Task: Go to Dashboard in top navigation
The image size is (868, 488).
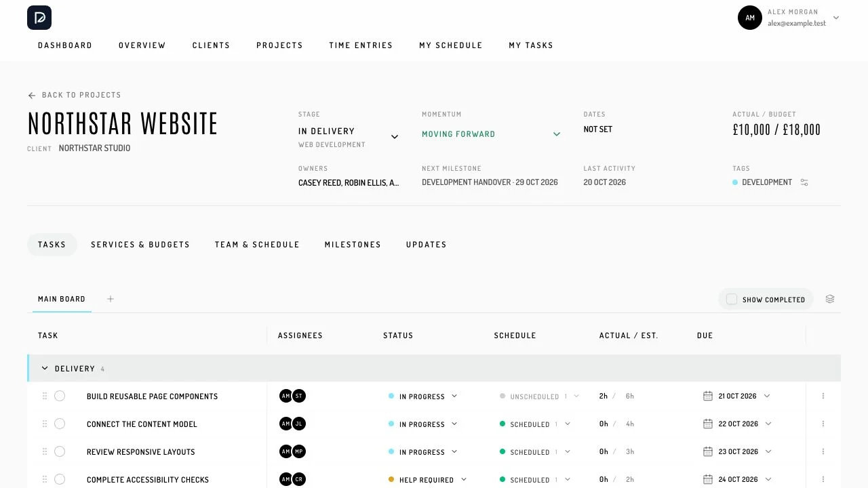Action: 65,45
